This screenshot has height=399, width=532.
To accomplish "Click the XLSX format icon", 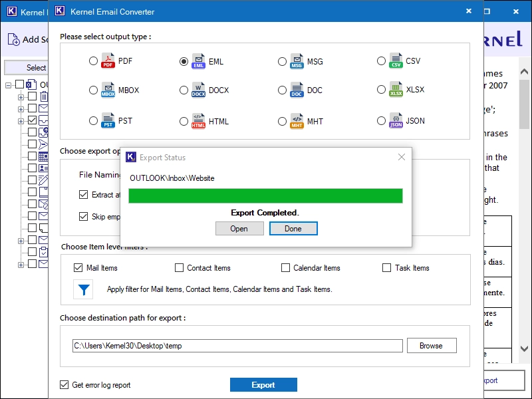I will point(396,90).
